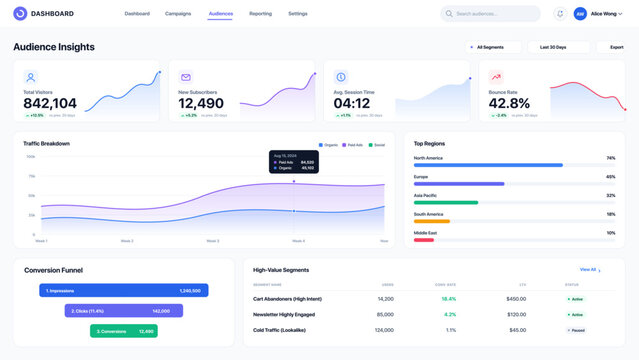Click the 124,000 users cell
Screen dimensions: 639x360
tap(384, 330)
